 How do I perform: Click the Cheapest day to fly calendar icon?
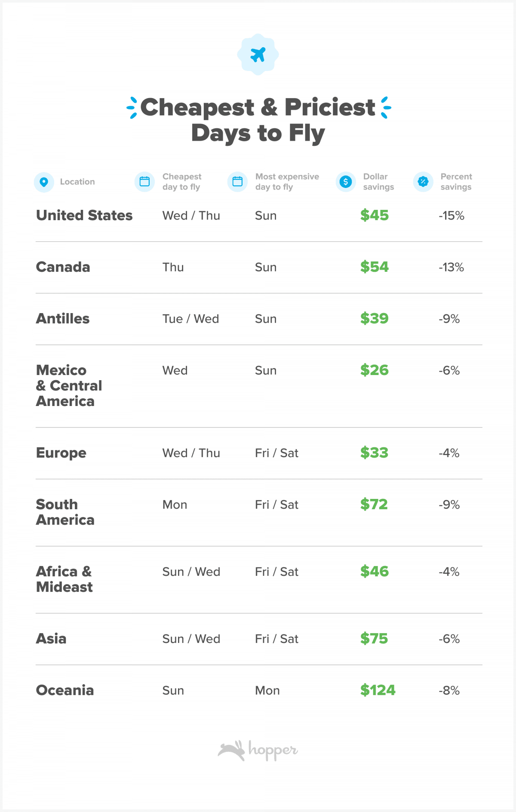pyautogui.click(x=144, y=181)
